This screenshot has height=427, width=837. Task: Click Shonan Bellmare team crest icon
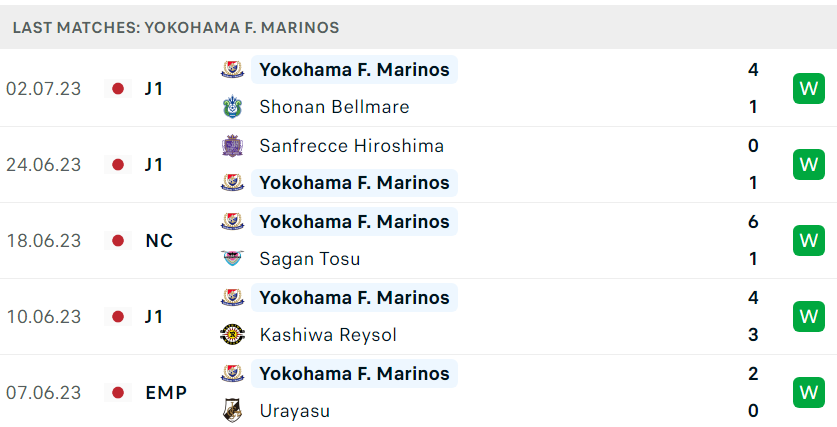pyautogui.click(x=233, y=107)
